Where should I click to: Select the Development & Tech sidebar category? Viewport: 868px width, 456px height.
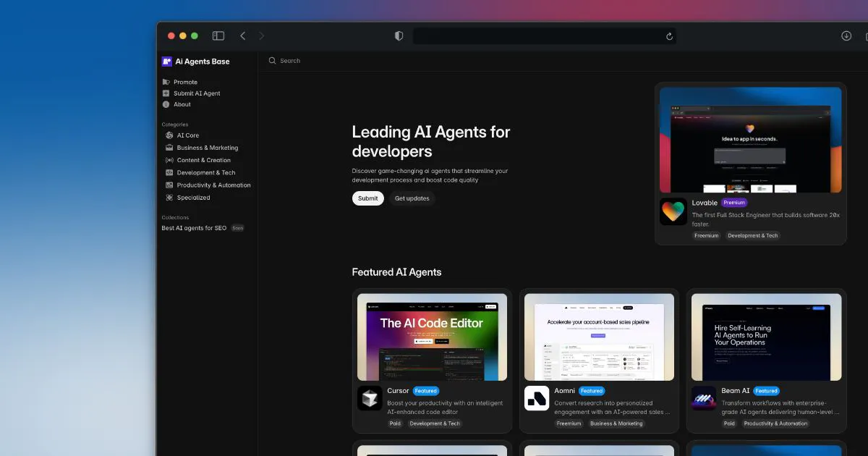point(206,172)
